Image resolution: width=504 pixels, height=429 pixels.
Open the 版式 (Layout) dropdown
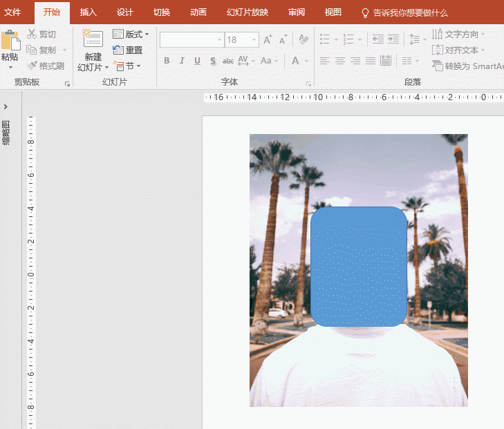[131, 34]
